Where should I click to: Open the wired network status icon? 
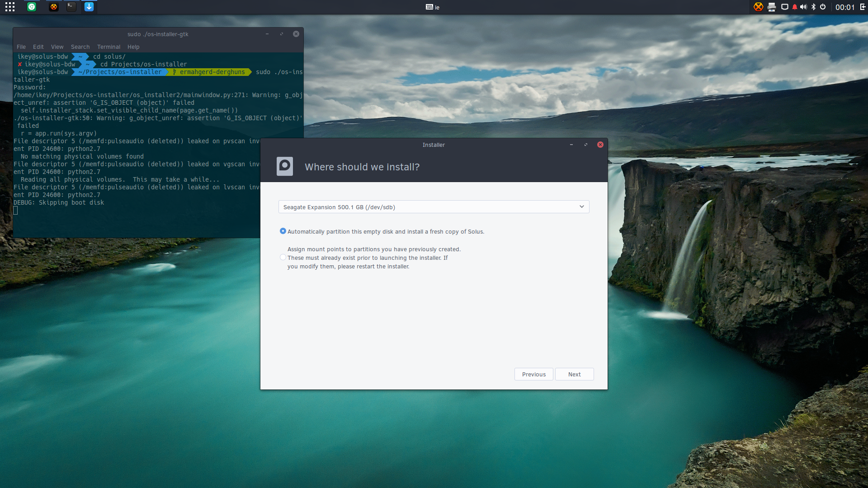785,7
